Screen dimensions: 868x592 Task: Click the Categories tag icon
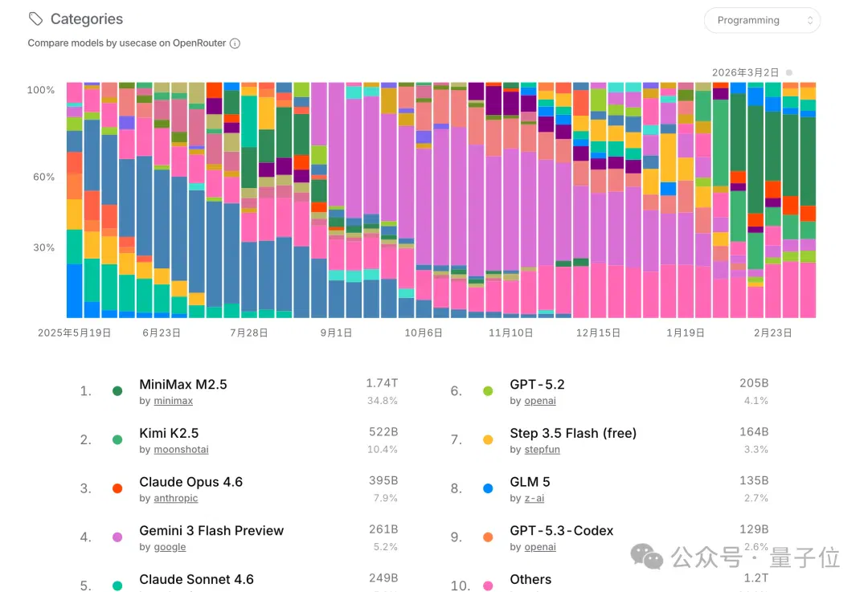pyautogui.click(x=36, y=18)
